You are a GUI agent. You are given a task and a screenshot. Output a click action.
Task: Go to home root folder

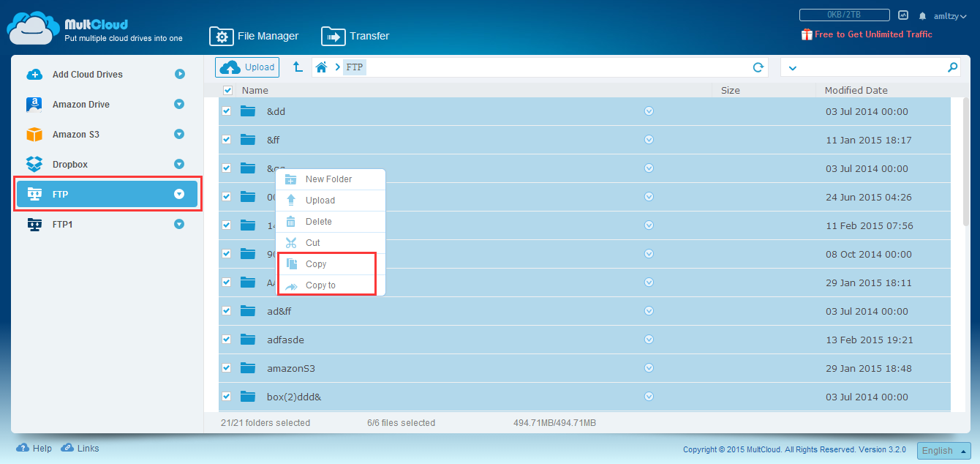click(321, 67)
